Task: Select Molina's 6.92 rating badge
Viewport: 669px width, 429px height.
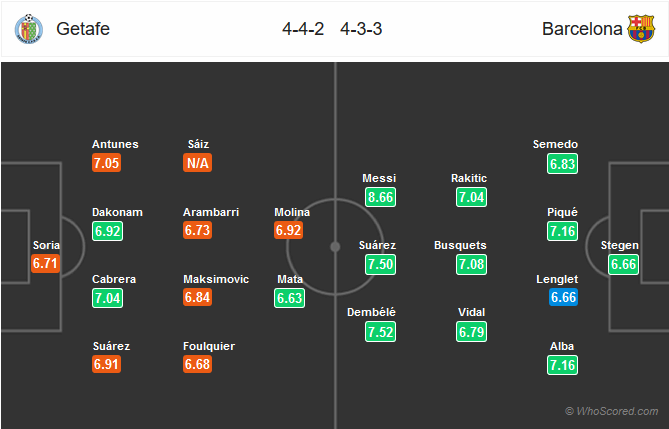Action: click(x=288, y=230)
